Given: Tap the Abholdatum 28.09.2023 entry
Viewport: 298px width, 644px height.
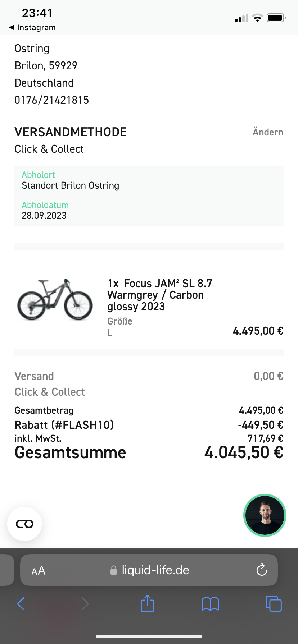Looking at the screenshot, I should 44,211.
